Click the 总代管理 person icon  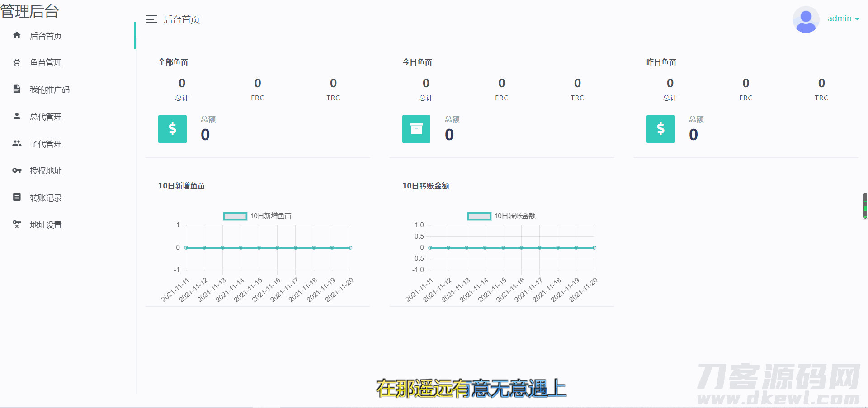[x=17, y=116]
